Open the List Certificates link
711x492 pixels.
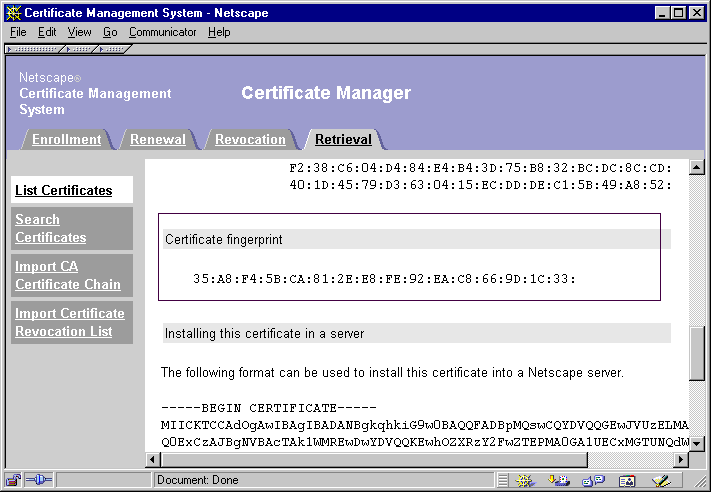[x=63, y=190]
